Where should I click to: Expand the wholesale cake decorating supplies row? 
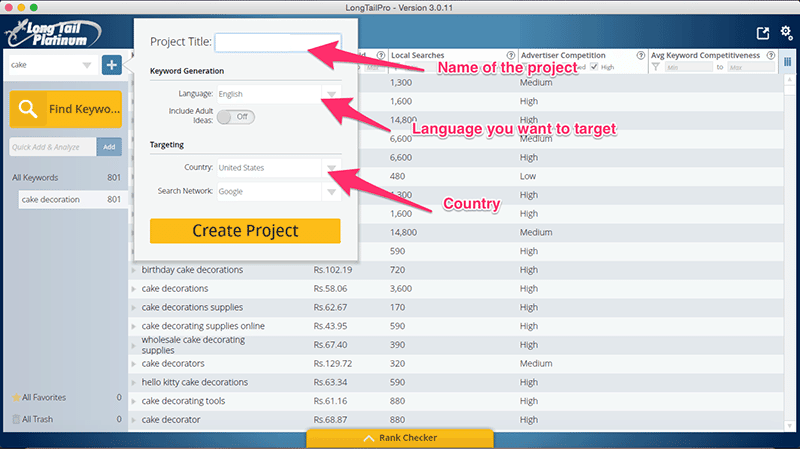(134, 345)
